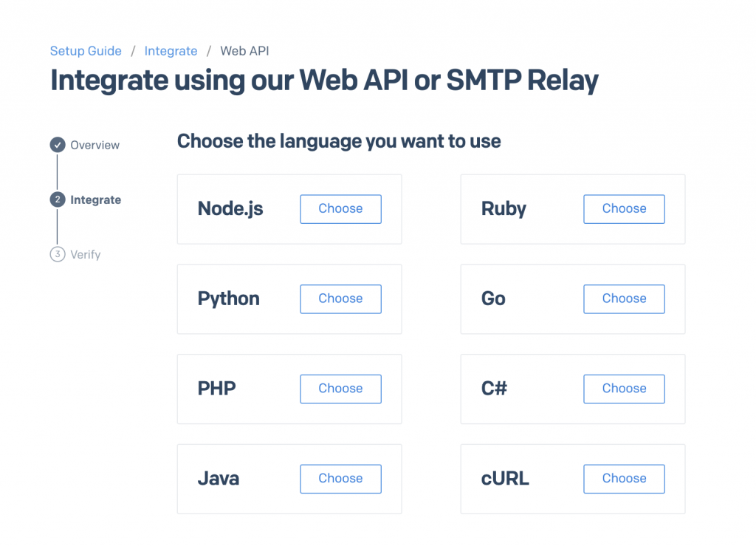Choose Ruby as the language
756x546 pixels.
[x=624, y=209]
